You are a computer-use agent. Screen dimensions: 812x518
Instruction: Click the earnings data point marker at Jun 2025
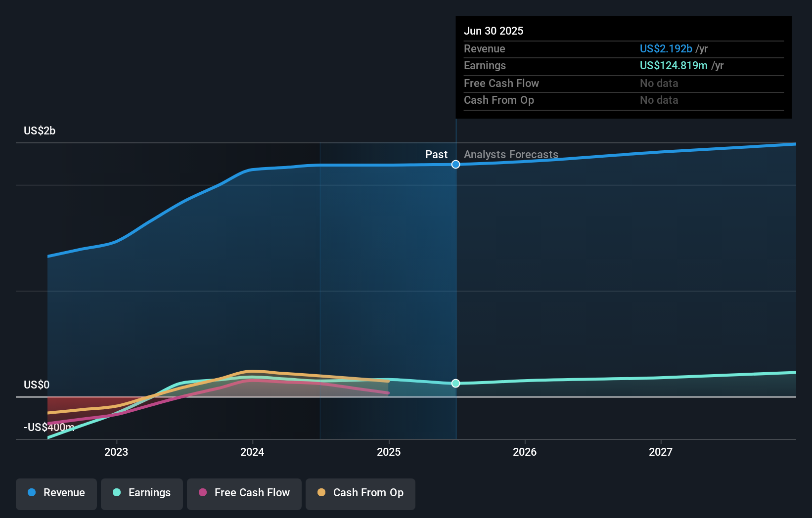(456, 383)
